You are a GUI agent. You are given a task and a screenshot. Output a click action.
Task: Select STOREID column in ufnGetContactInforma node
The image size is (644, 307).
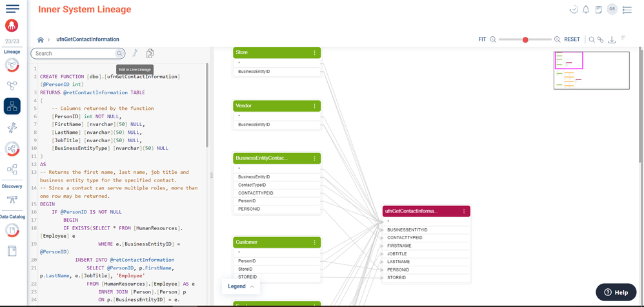[x=427, y=278]
